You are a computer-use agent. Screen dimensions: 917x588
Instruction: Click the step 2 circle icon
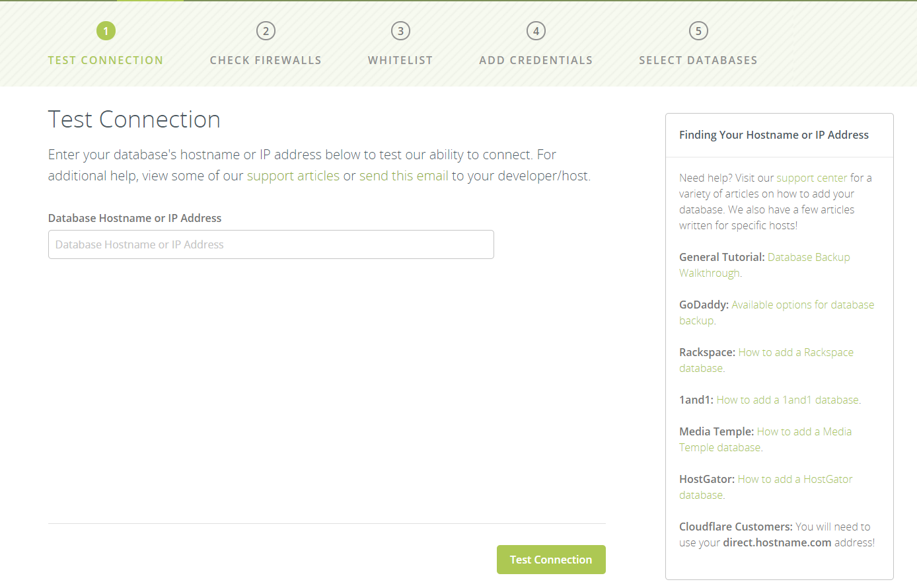[x=266, y=31]
